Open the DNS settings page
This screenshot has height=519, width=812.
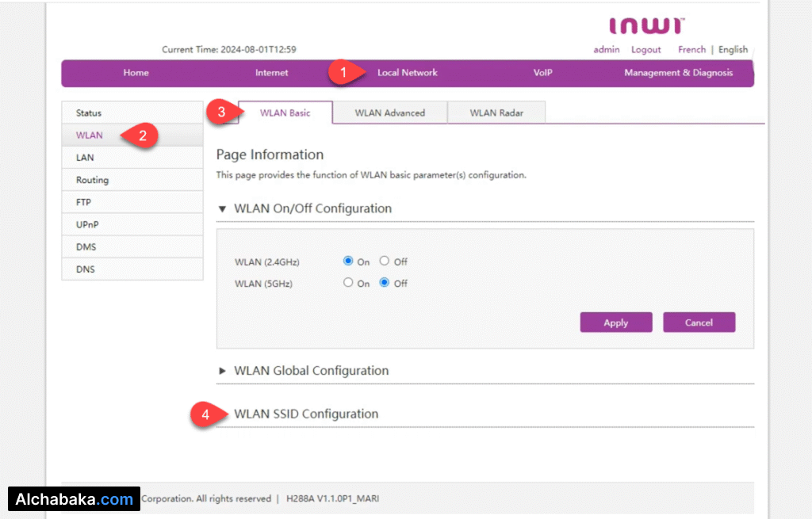(84, 269)
